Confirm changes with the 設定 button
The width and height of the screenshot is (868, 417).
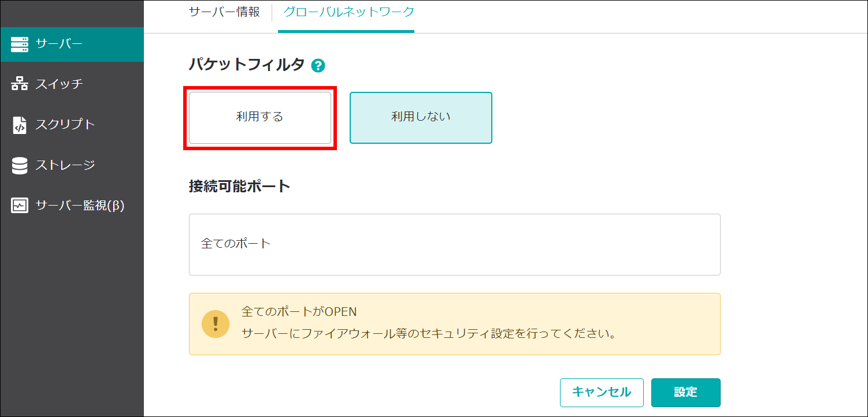(x=685, y=392)
